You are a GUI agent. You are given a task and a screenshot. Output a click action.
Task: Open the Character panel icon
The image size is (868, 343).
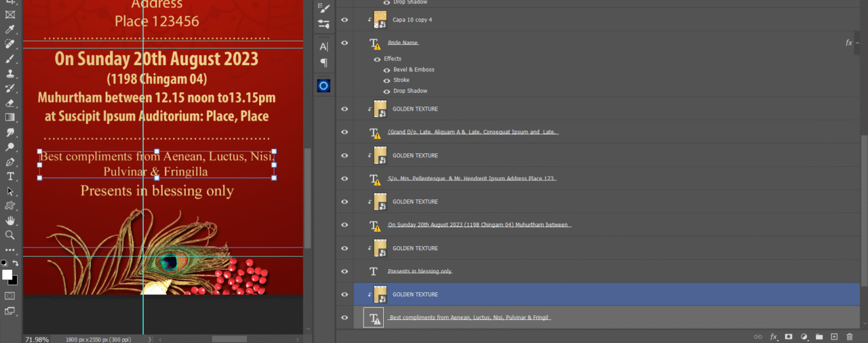(323, 47)
